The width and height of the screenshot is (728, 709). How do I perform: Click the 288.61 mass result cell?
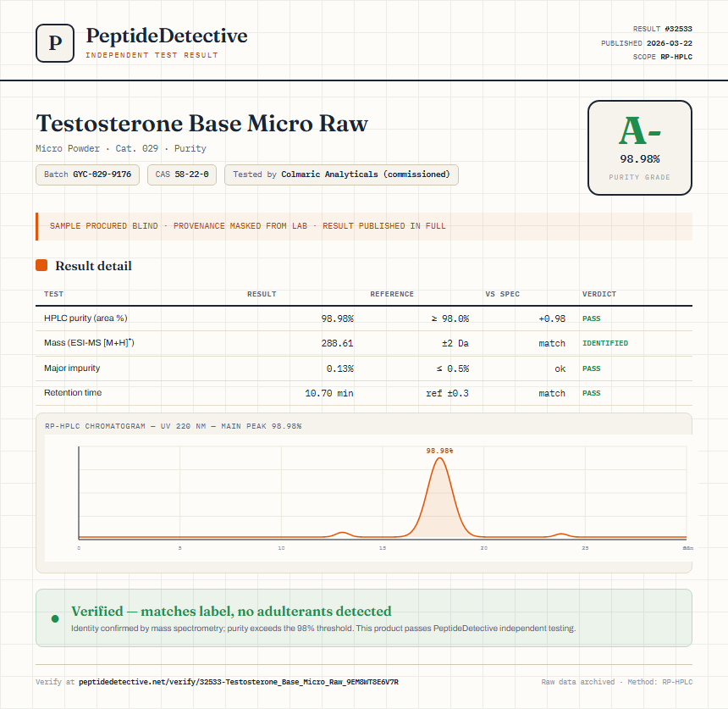[338, 343]
